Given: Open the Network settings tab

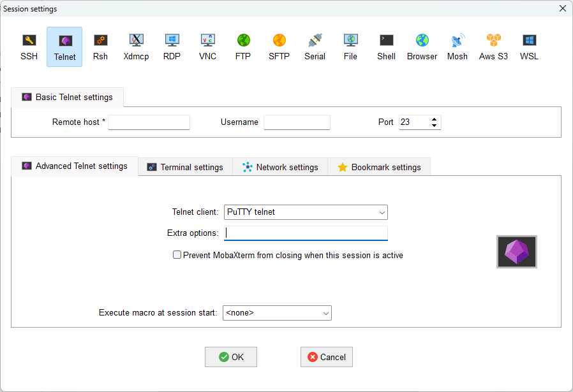Looking at the screenshot, I should (x=280, y=167).
